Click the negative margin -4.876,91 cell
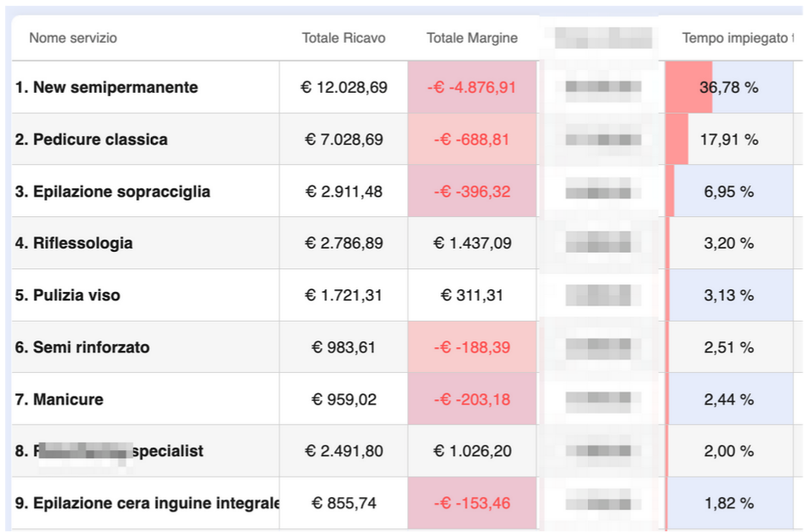Screen dimensions: 811x532 (472, 88)
